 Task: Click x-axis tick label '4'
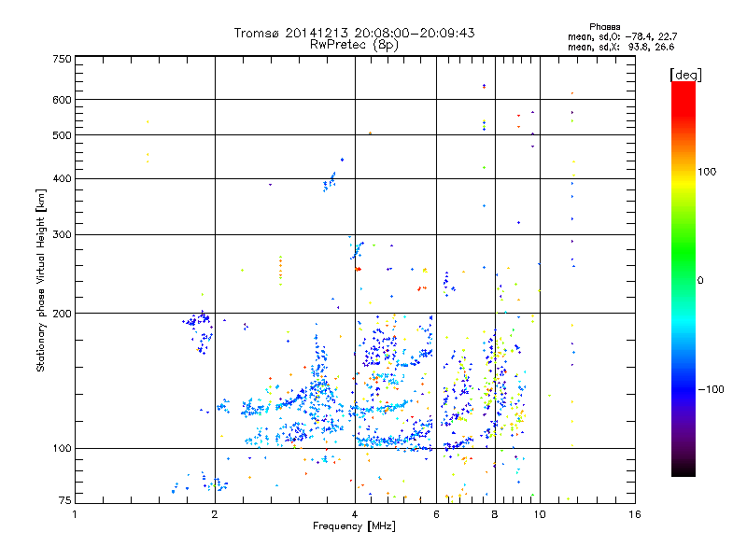pos(355,514)
